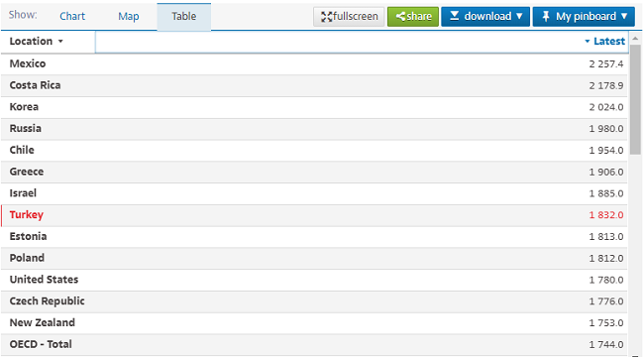Select the Poland row label

tap(27, 258)
